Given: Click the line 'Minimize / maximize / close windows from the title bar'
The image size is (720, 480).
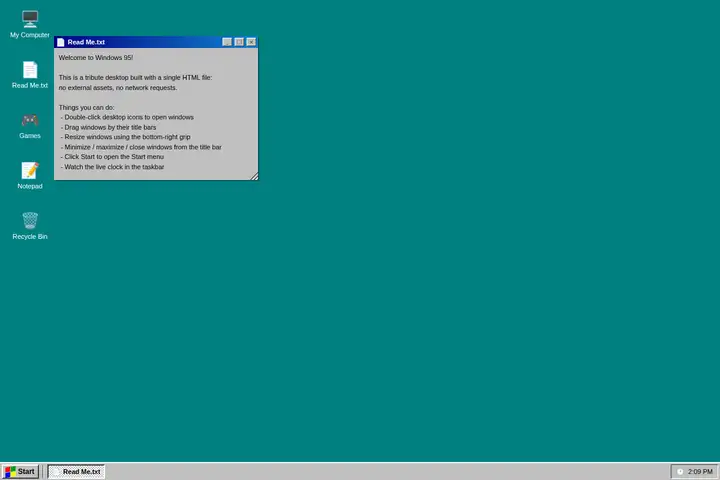Looking at the screenshot, I should 141,147.
